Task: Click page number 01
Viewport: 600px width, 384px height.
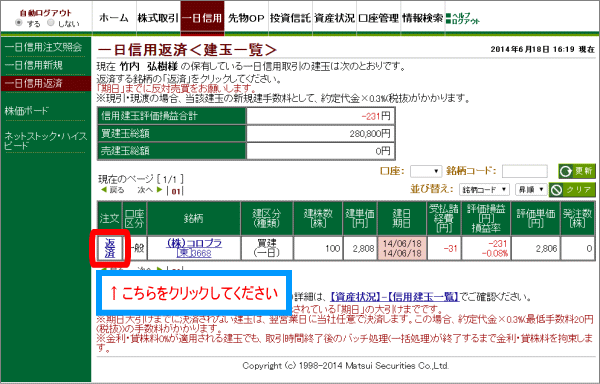Action: 176,191
